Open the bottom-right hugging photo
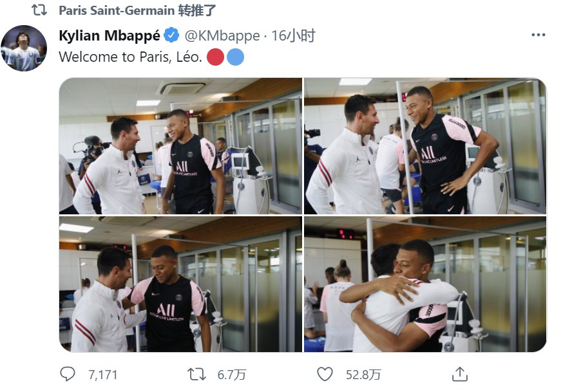Image resolution: width=563 pixels, height=392 pixels. click(425, 284)
